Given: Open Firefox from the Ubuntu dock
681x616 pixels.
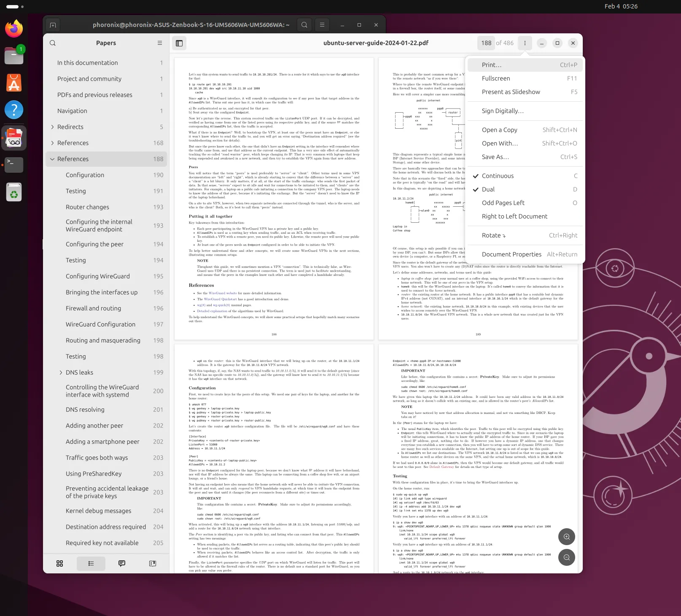Looking at the screenshot, I should pyautogui.click(x=14, y=29).
